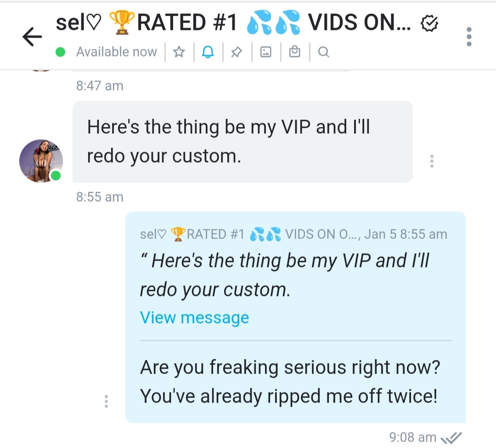Click the View message link
The image size is (496, 448).
(x=195, y=318)
